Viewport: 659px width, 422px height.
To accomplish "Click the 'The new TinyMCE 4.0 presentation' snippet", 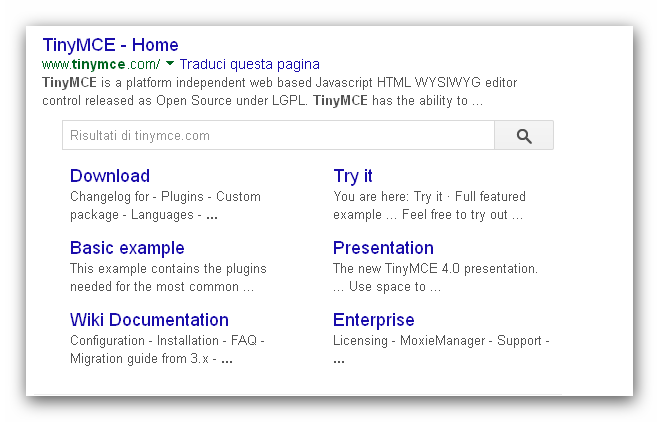I will pos(435,277).
